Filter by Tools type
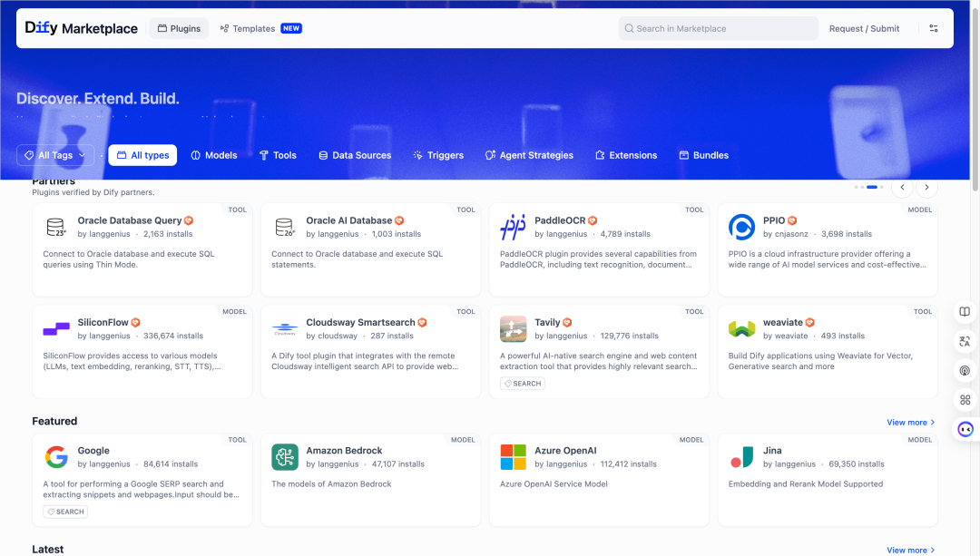Image resolution: width=980 pixels, height=556 pixels. click(x=279, y=155)
